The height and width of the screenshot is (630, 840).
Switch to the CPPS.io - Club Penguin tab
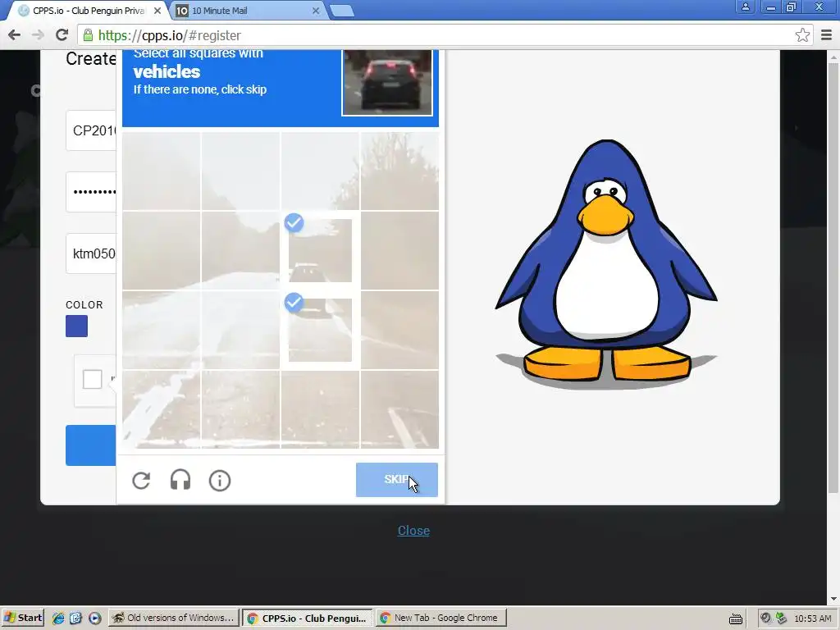click(x=89, y=11)
